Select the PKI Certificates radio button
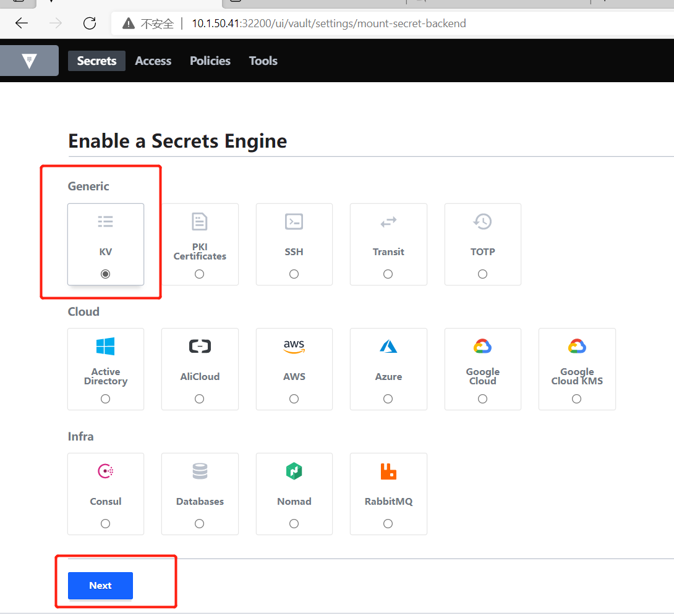Screen dimensions: 674x616 point(200,274)
